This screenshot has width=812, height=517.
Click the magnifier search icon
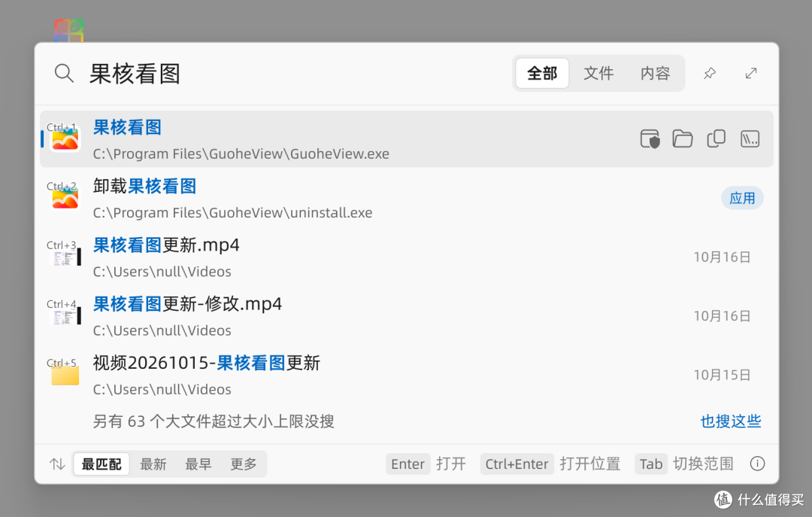click(64, 73)
